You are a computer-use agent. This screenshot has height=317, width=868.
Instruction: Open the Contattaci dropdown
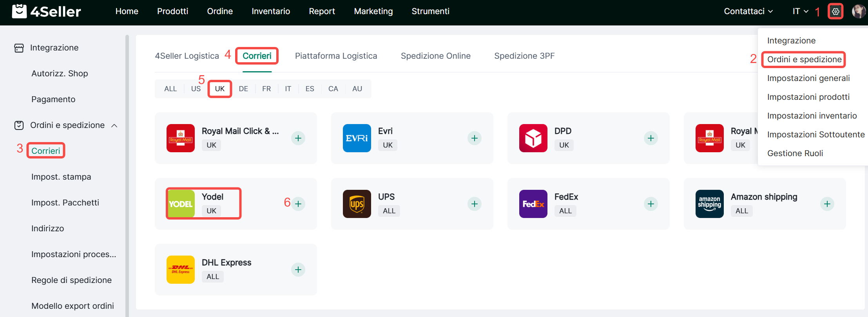point(748,11)
